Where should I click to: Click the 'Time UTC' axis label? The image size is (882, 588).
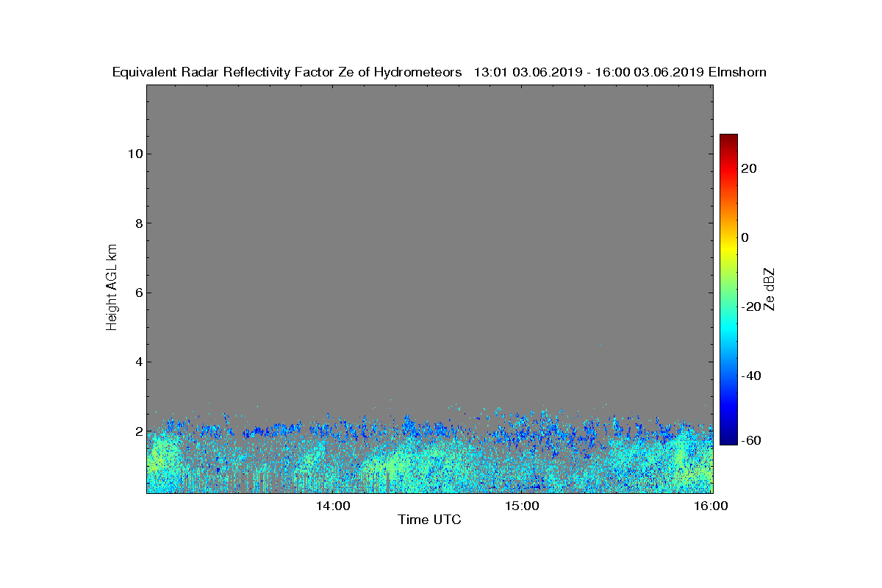(x=430, y=520)
